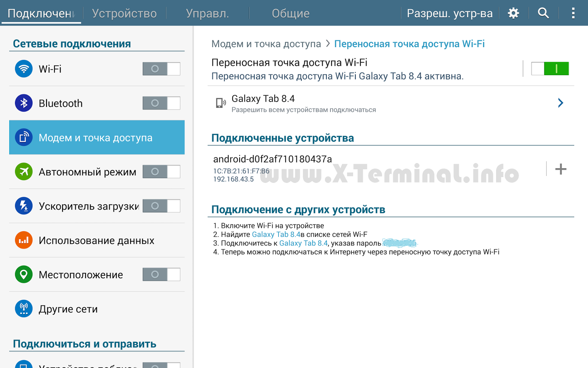
Task: Tap Местоположение label
Action: [x=81, y=275]
